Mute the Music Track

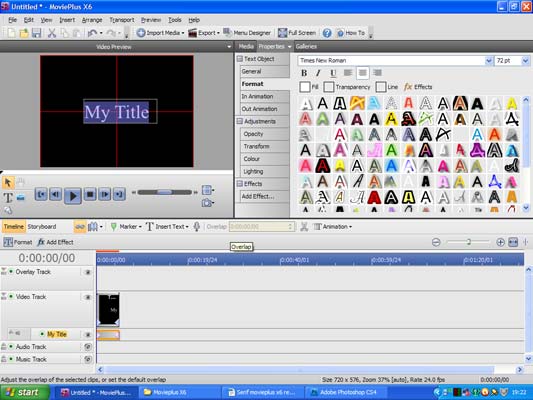88,359
